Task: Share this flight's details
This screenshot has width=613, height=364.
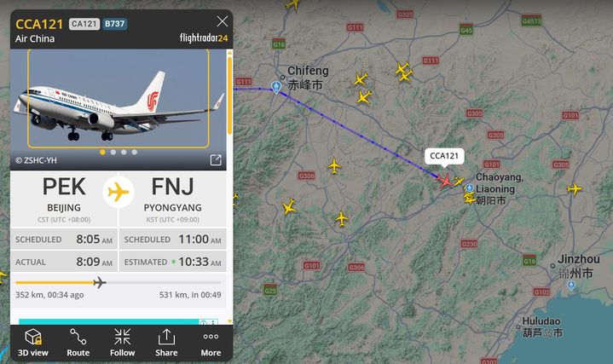Action: click(x=166, y=343)
